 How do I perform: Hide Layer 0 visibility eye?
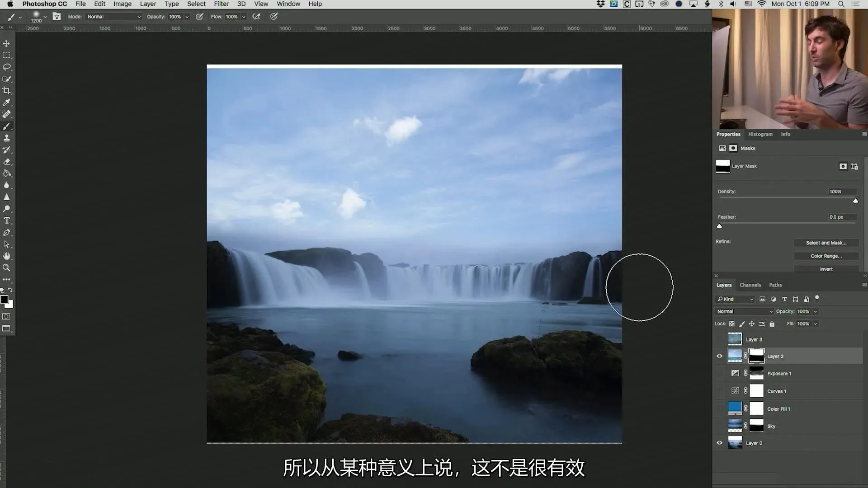click(719, 443)
